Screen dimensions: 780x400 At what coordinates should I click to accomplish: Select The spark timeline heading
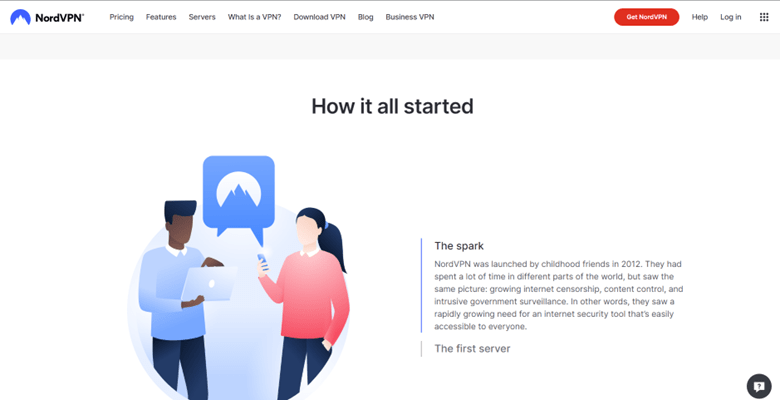(x=459, y=246)
